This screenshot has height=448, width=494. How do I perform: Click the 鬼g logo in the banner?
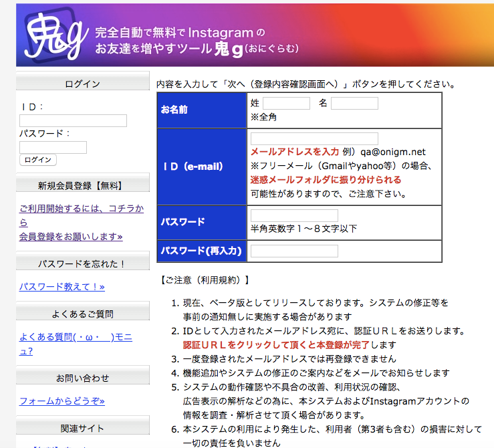pos(55,35)
